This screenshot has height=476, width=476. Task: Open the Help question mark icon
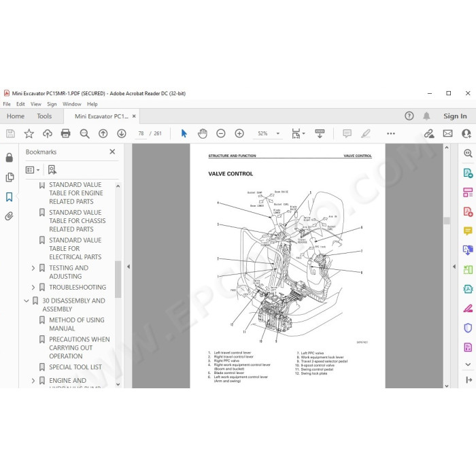(x=409, y=116)
